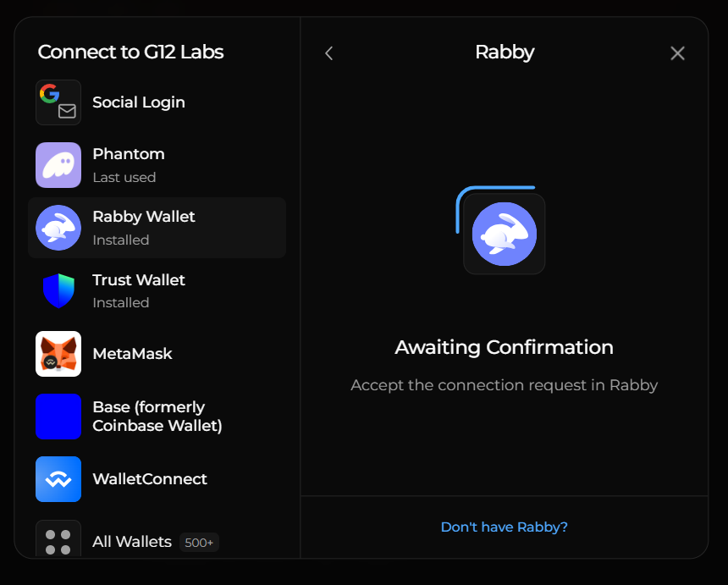This screenshot has width=728, height=585.
Task: Click the Phantom ghost icon
Action: (x=58, y=165)
